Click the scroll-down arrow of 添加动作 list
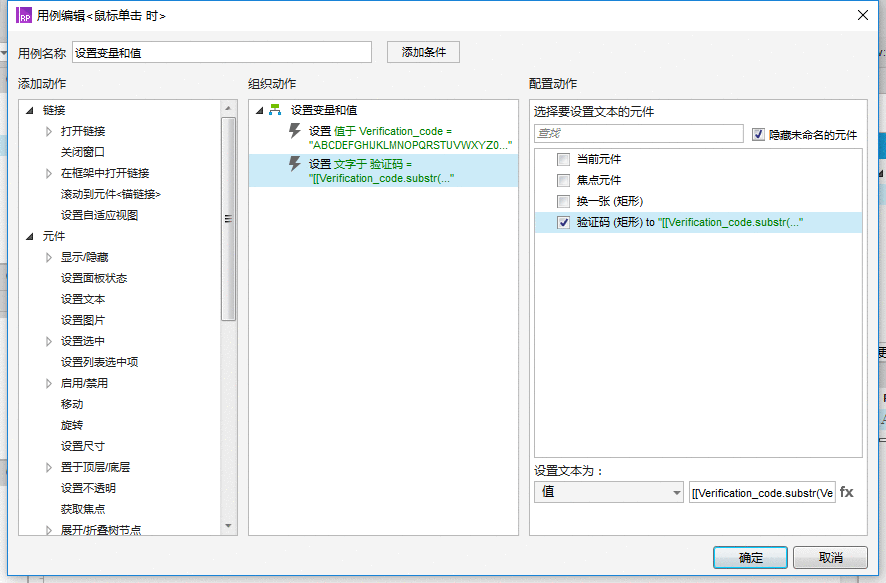Screen dimensions: 886x583 pyautogui.click(x=228, y=526)
